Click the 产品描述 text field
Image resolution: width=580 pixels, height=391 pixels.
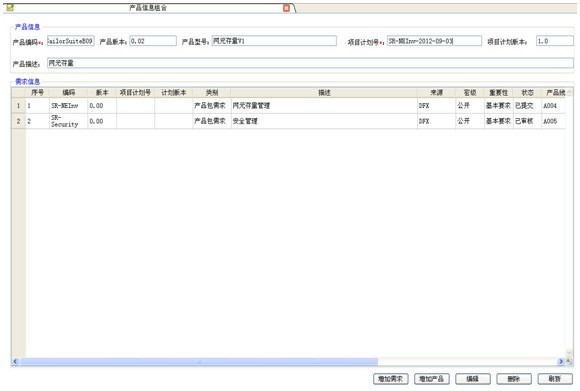[x=310, y=63]
